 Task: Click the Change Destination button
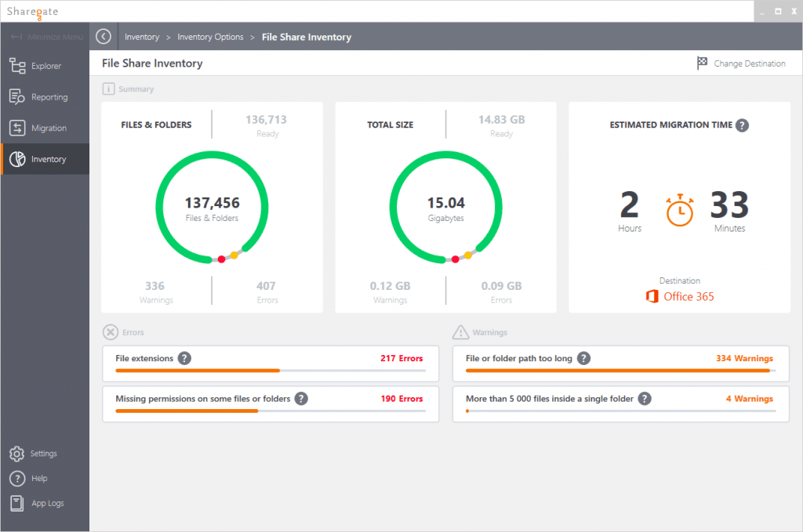(x=742, y=63)
